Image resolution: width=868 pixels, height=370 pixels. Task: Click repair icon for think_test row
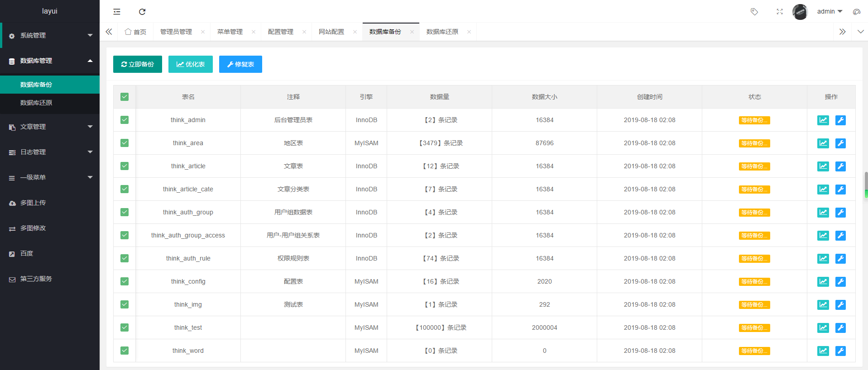point(840,328)
